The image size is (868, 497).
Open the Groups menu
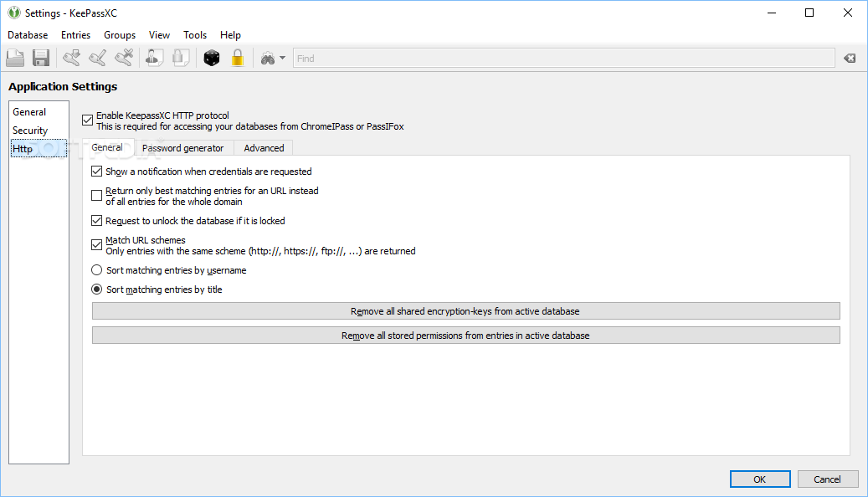click(120, 35)
